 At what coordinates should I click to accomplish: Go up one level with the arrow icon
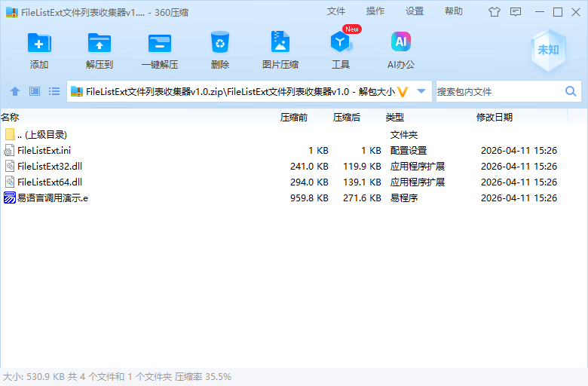pos(15,91)
